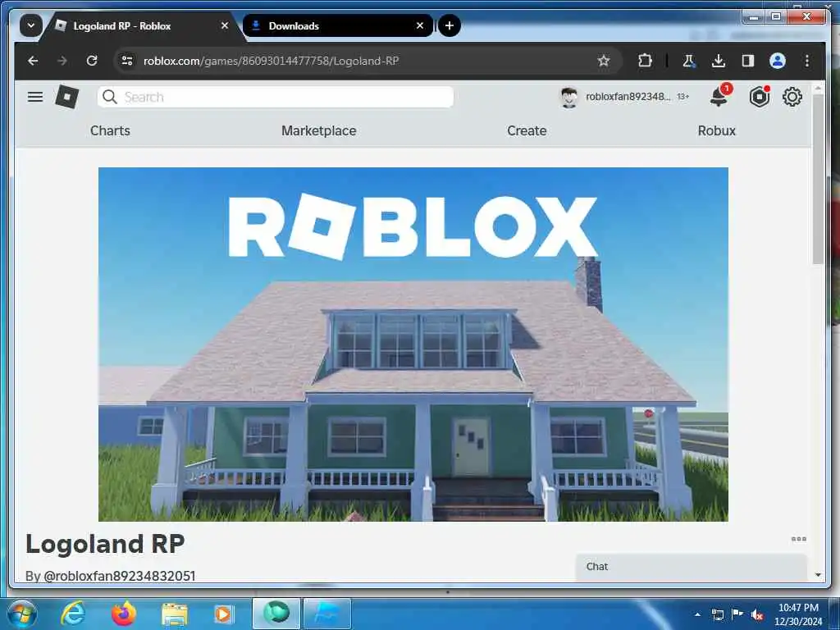Viewport: 840px width, 630px height.
Task: Toggle the browser side panel
Action: tap(748, 61)
